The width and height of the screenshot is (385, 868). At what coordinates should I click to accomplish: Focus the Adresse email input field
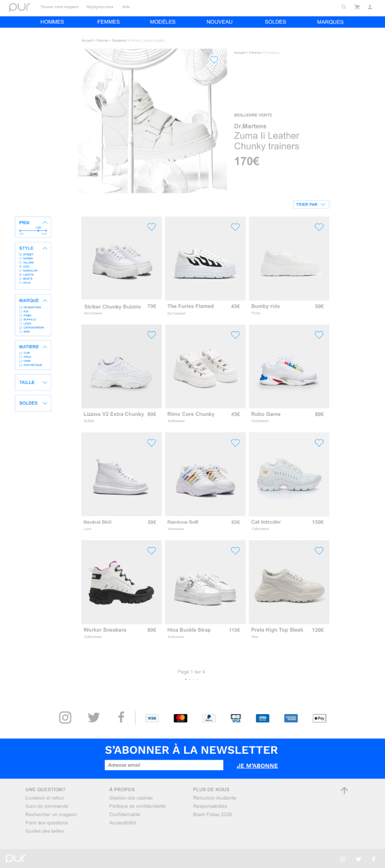point(164,765)
